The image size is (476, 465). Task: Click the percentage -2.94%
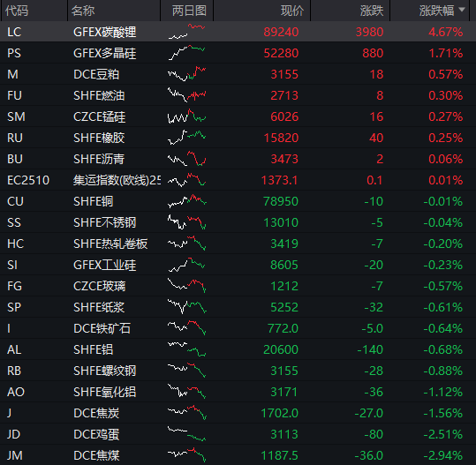[x=443, y=455]
